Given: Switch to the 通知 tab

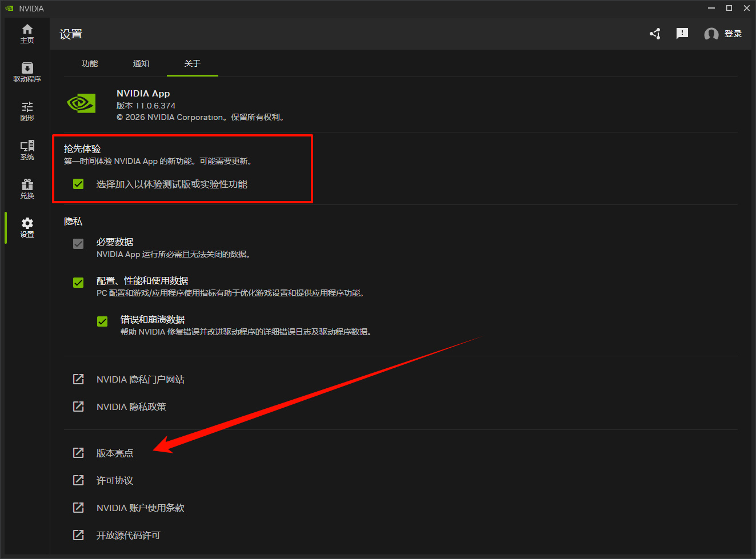Looking at the screenshot, I should point(141,63).
